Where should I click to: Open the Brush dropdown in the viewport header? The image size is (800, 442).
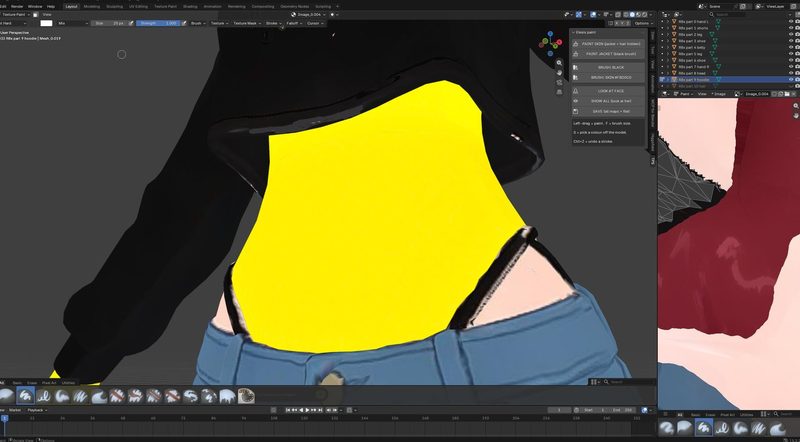tap(197, 23)
